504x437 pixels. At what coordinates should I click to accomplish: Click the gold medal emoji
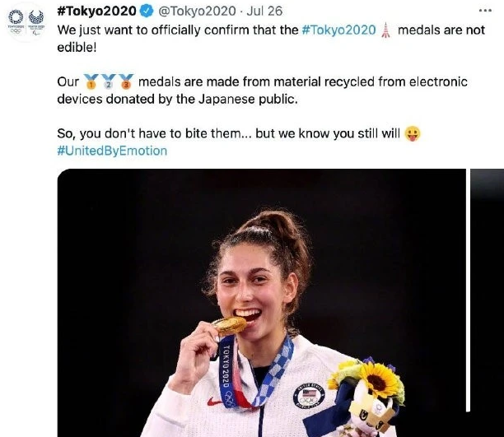[91, 81]
